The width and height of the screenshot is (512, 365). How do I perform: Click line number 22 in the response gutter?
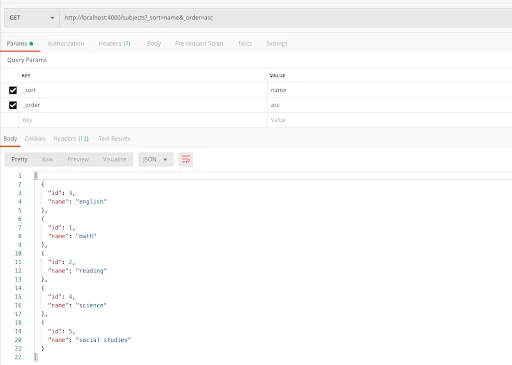(x=18, y=357)
